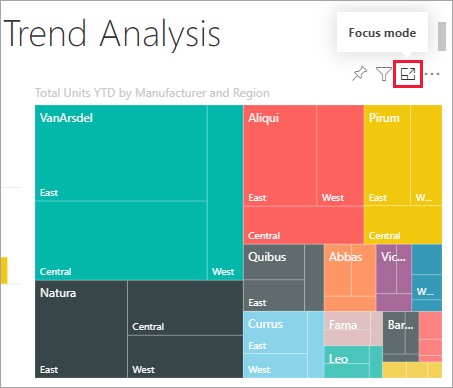
Task: Click the Vic... label in the treemap
Action: pos(393,257)
